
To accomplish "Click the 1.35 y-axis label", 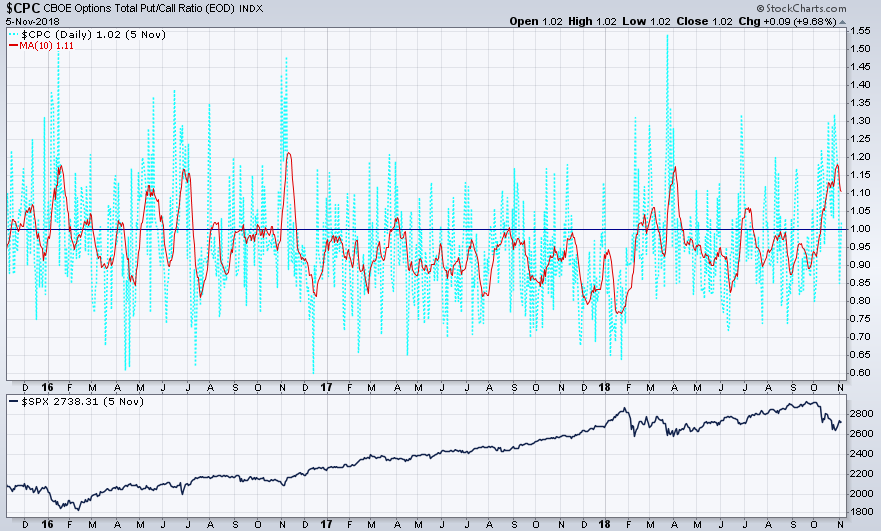I will (860, 103).
